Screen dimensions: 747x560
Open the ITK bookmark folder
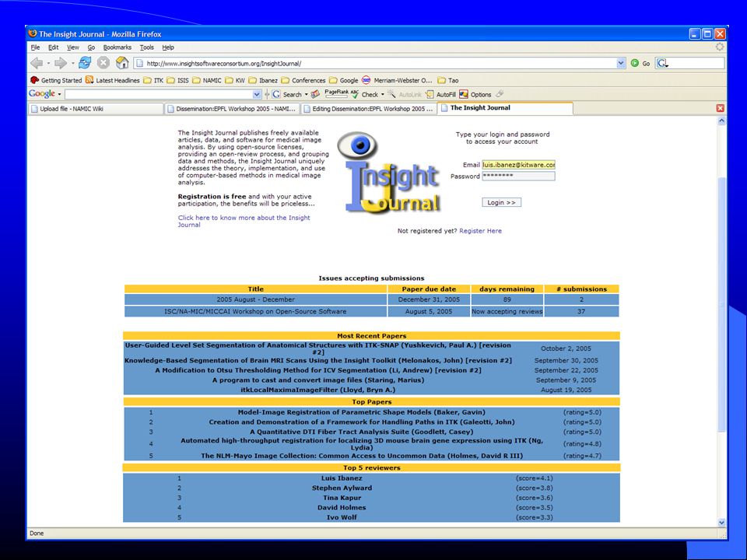153,80
